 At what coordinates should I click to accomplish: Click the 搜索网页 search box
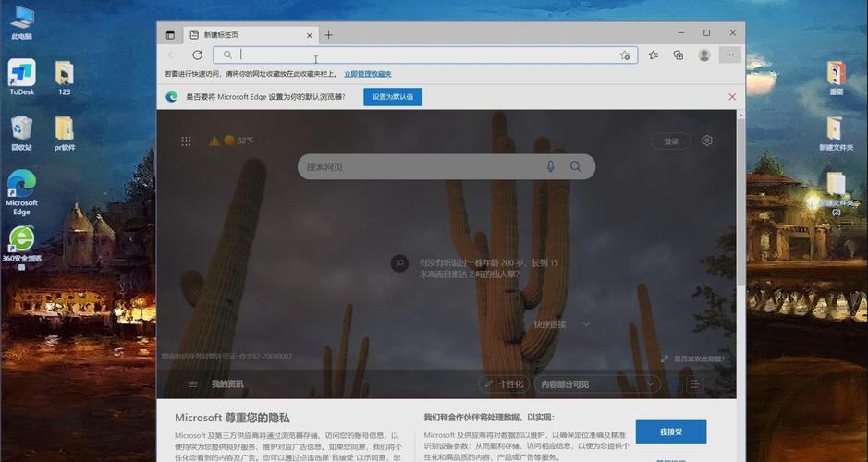(x=446, y=166)
